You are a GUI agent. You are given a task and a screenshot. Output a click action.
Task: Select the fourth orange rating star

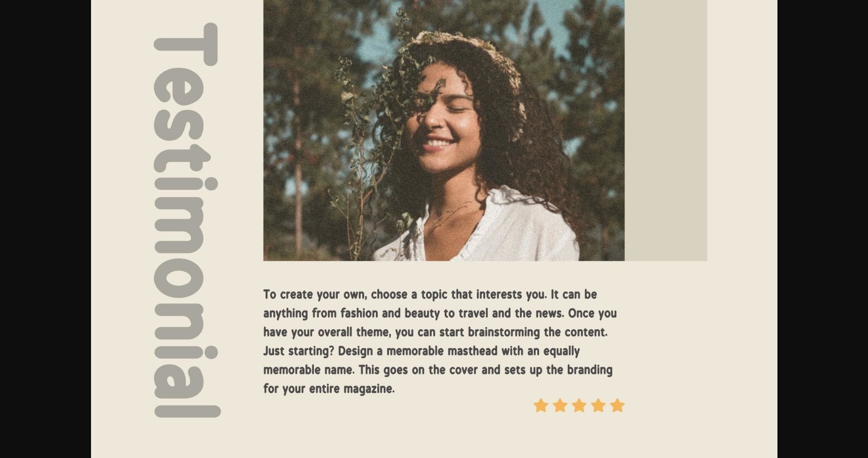pyautogui.click(x=598, y=405)
